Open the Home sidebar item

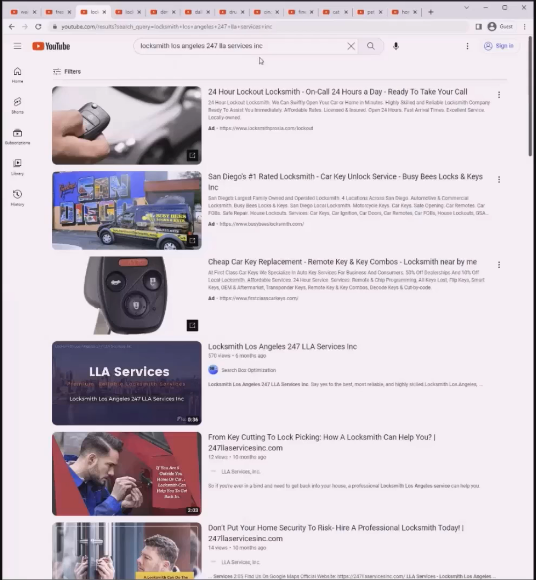[17, 75]
